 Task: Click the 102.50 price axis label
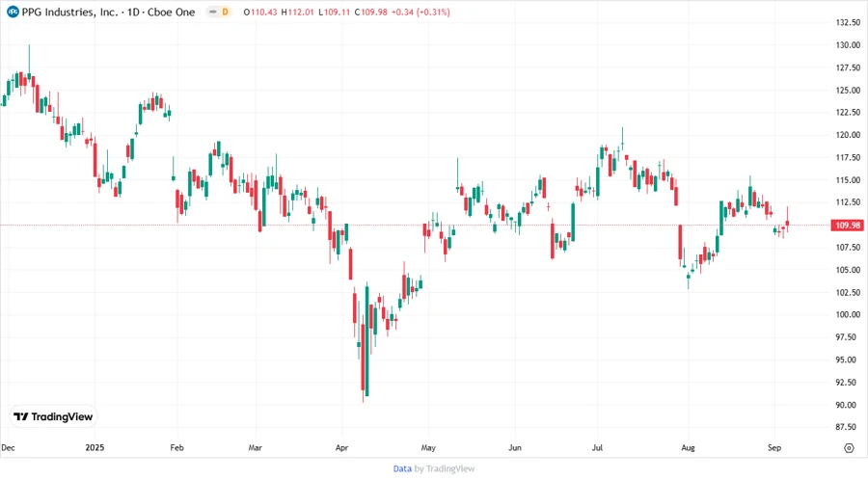click(848, 293)
